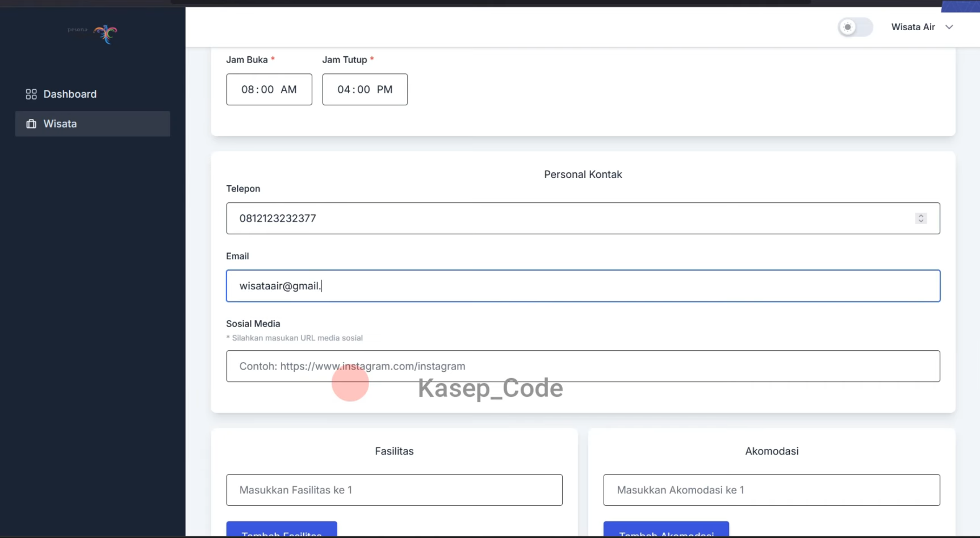This screenshot has height=538, width=980.
Task: Open the Wisata menu item
Action: point(92,124)
